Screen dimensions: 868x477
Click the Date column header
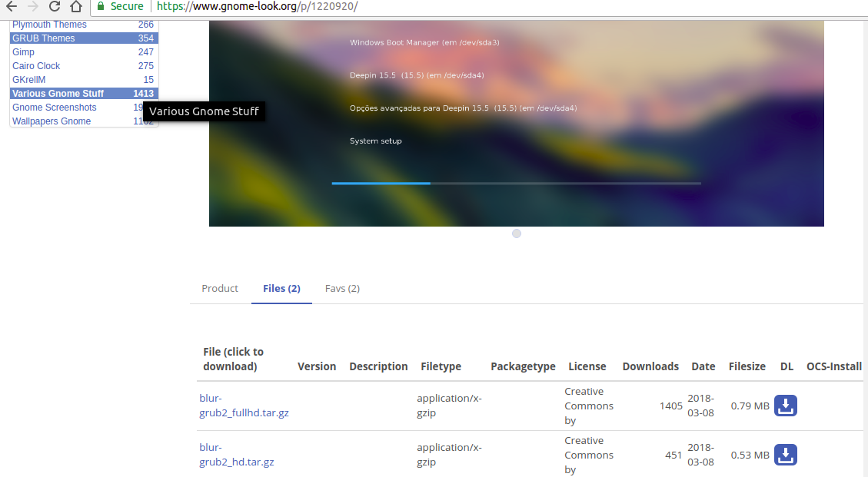pos(703,366)
